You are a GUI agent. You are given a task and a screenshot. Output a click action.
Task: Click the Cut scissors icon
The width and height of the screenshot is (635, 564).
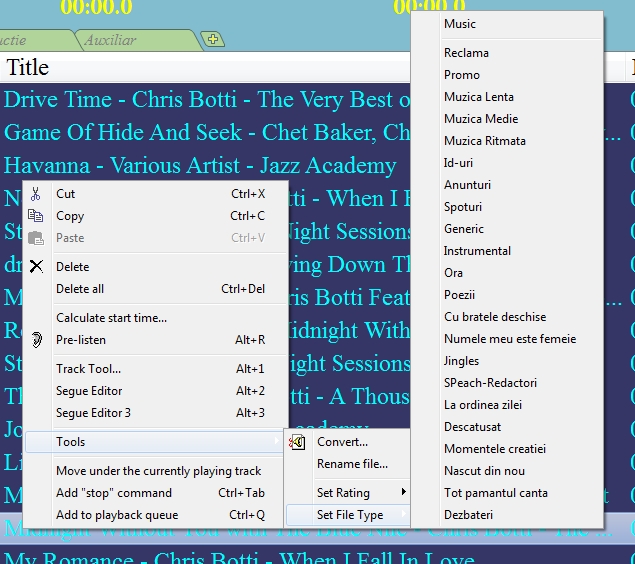(36, 194)
